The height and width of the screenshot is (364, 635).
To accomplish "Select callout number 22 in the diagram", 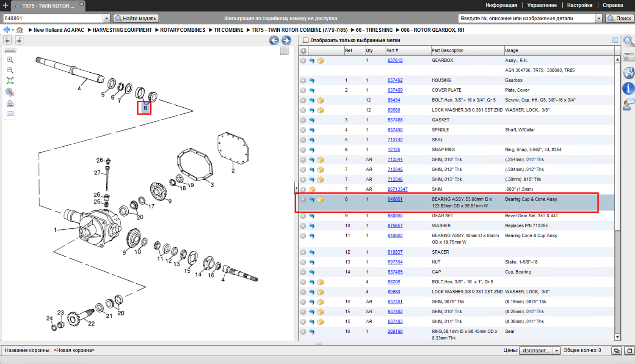I will (x=91, y=324).
